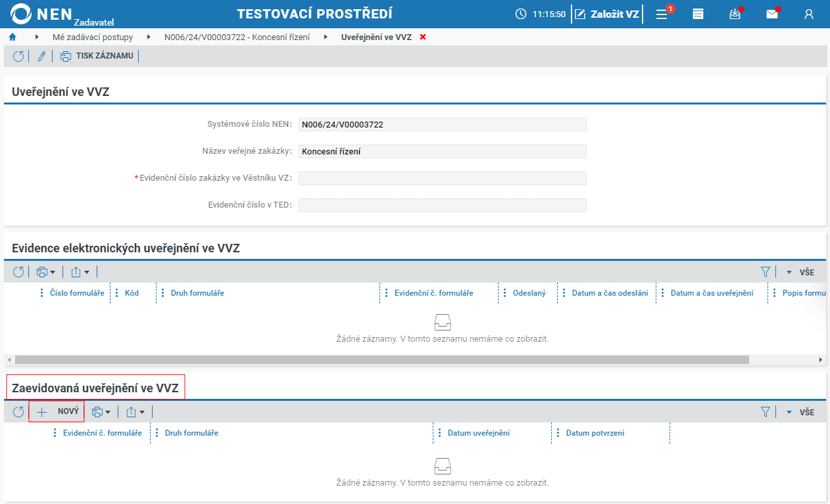The image size is (830, 504).
Task: Sort by Datum potvrzení column
Action: (x=595, y=434)
